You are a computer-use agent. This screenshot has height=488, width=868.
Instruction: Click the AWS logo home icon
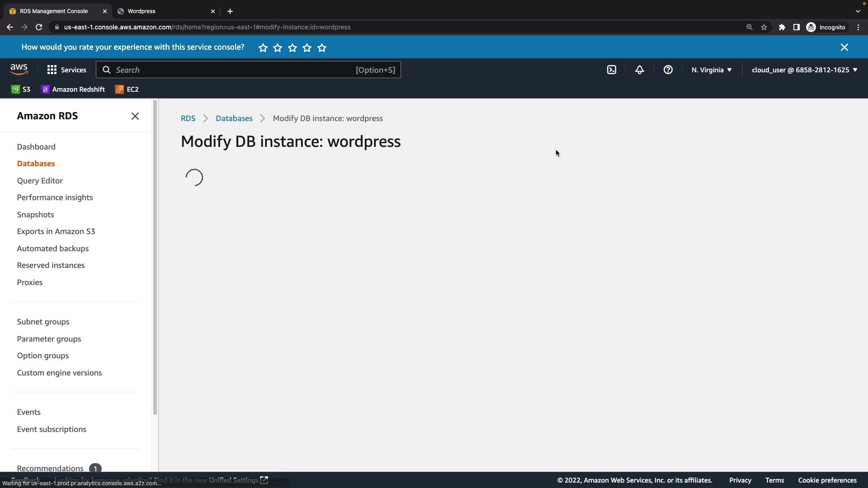[x=19, y=70]
